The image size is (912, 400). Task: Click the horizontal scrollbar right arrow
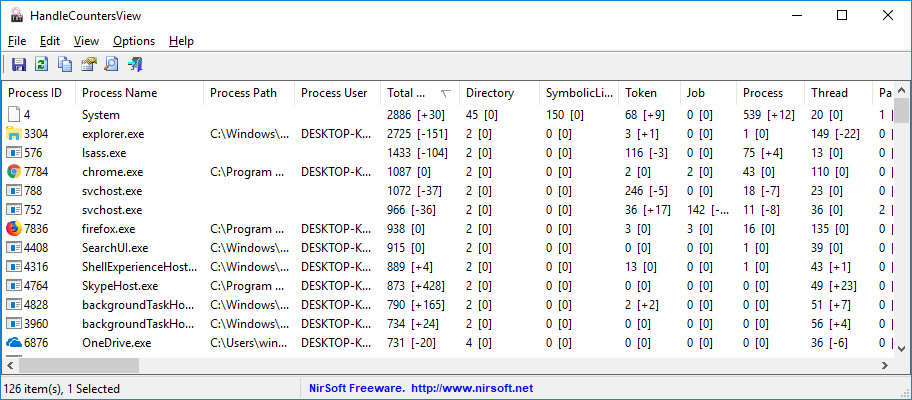coord(887,366)
